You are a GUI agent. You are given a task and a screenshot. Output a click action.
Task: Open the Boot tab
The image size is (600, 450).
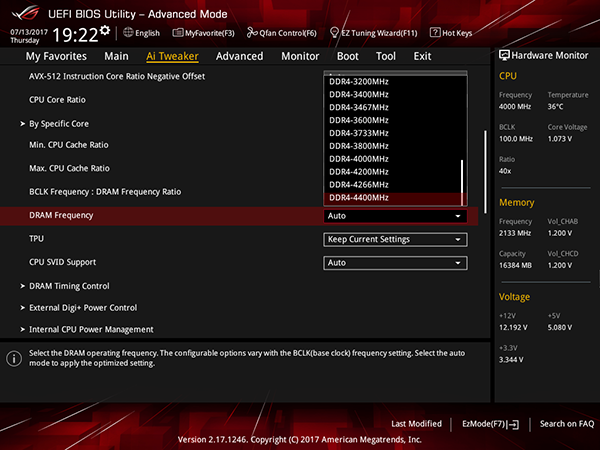click(x=347, y=56)
